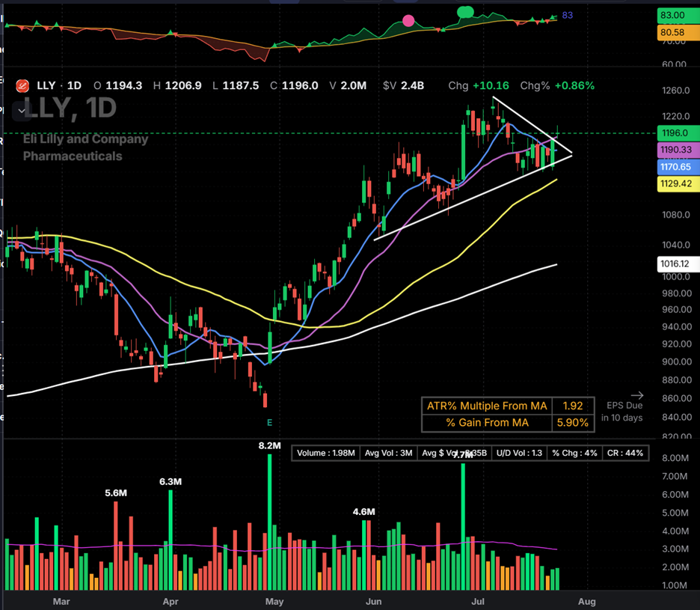Click the 'Volume : 1.98M' stat cell

pyautogui.click(x=326, y=453)
